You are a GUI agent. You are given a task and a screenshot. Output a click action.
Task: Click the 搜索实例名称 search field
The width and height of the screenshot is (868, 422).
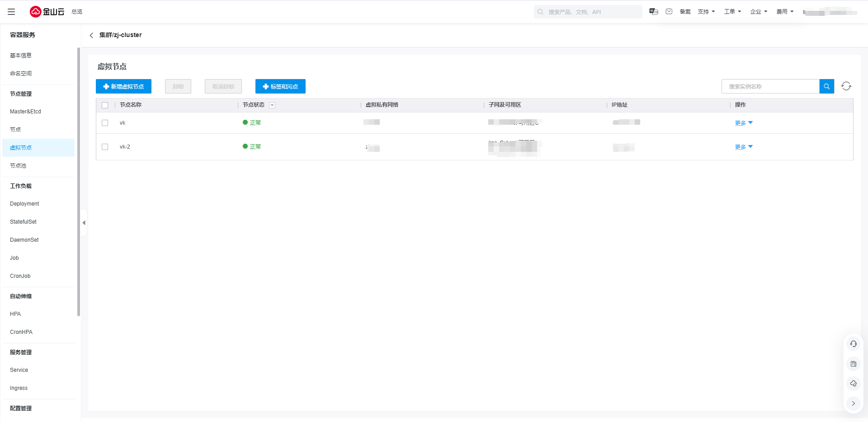click(770, 86)
